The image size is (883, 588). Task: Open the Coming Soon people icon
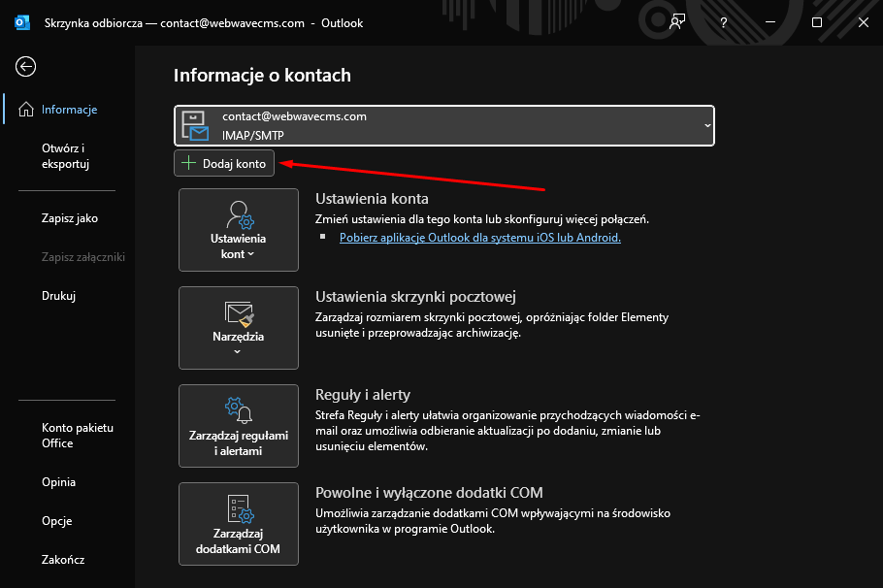(x=678, y=21)
